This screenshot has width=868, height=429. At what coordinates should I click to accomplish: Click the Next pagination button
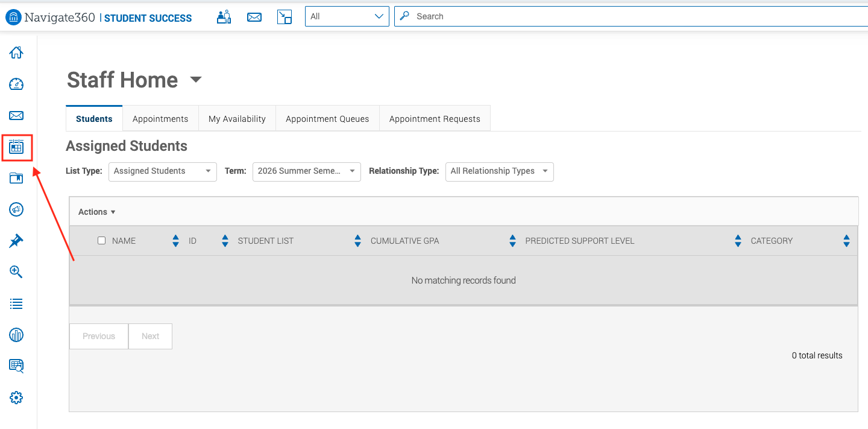(x=151, y=336)
